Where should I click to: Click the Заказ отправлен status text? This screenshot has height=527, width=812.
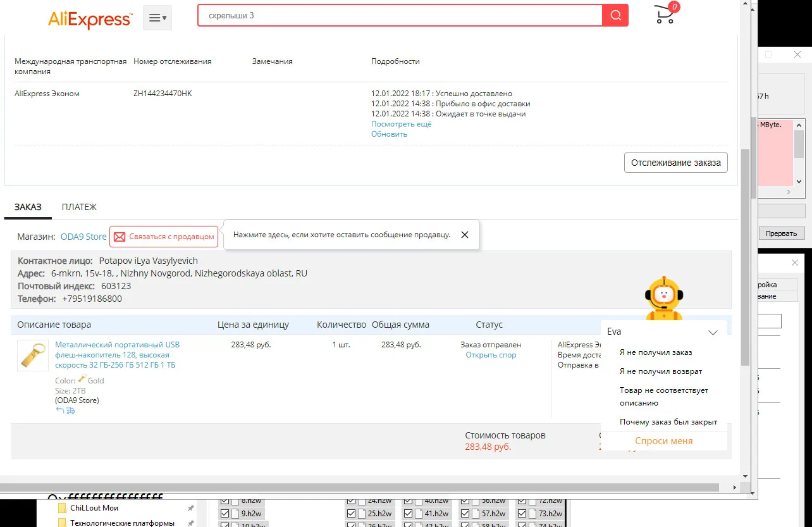(x=491, y=345)
